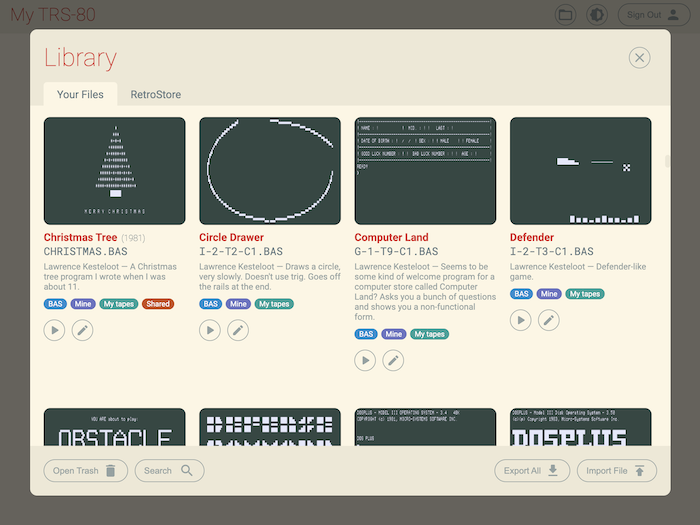Click filename CHRISTMAS.BAS
700x525 pixels.
click(86, 251)
